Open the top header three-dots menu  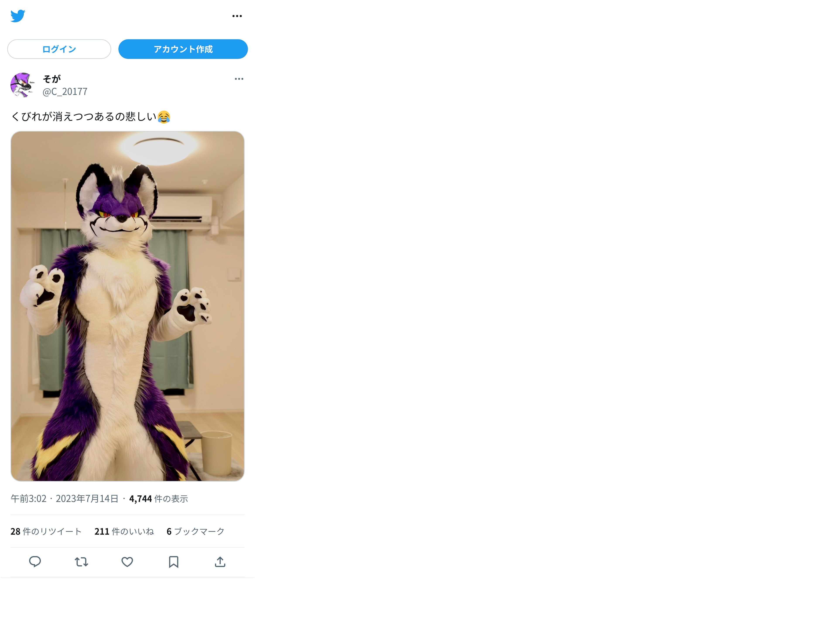237,16
